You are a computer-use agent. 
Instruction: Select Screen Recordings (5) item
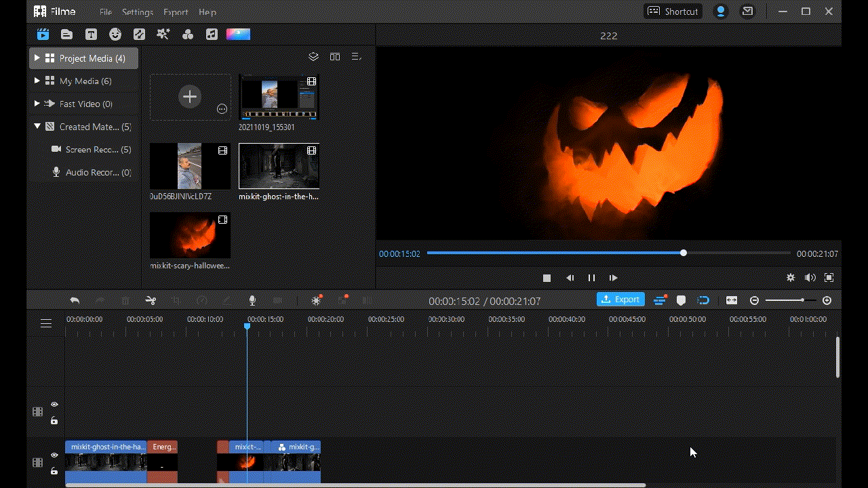pos(91,149)
